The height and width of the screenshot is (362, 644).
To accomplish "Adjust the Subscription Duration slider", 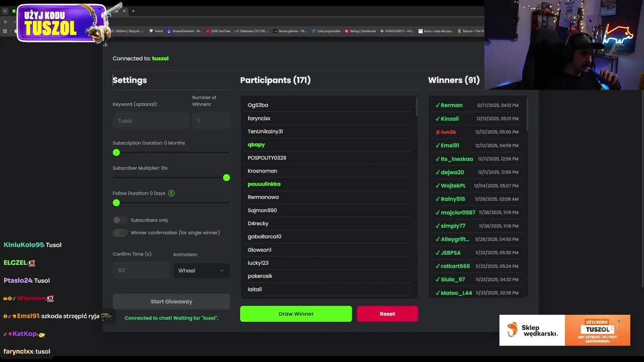I will coord(171,152).
